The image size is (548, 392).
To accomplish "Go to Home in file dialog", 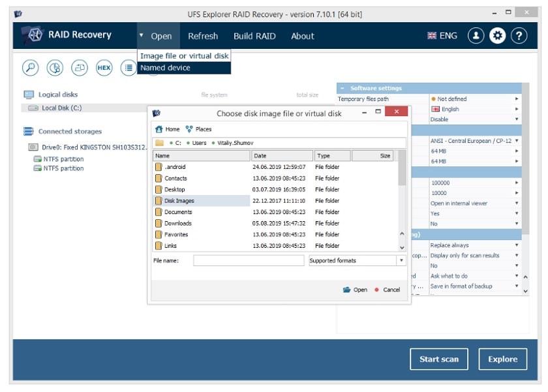I will (x=168, y=129).
